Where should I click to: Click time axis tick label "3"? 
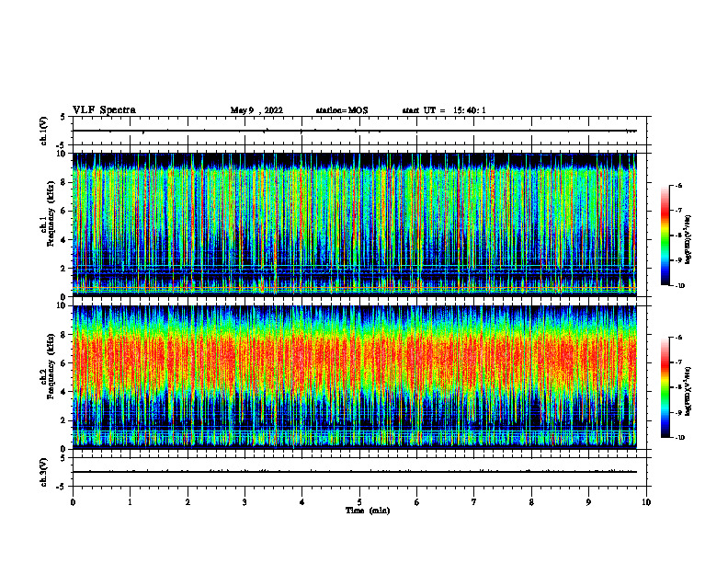pos(245,502)
